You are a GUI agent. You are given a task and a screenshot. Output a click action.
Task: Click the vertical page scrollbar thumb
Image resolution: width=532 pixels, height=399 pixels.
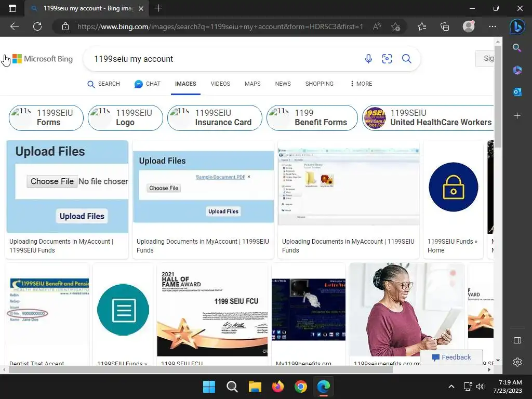[498, 97]
